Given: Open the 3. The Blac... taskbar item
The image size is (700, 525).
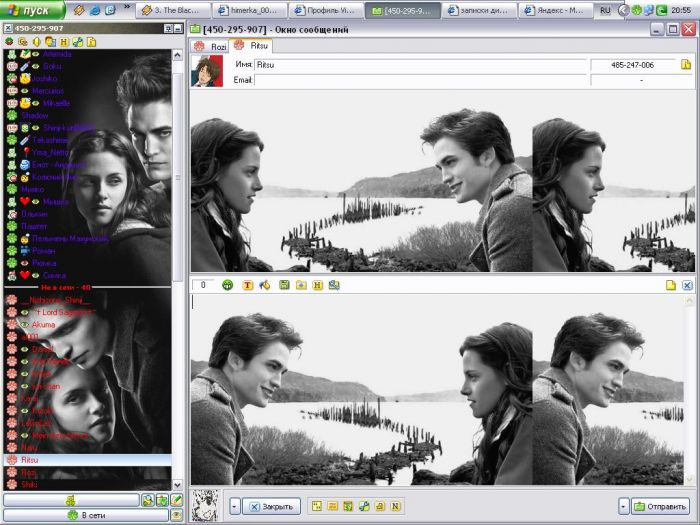Looking at the screenshot, I should pyautogui.click(x=172, y=10).
